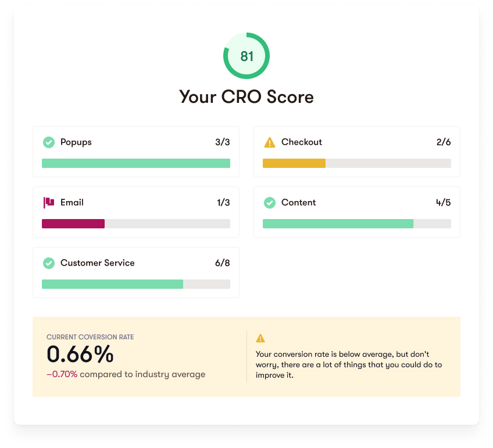This screenshot has width=493, height=448.
Task: Select the Checkout category card
Action: click(357, 152)
